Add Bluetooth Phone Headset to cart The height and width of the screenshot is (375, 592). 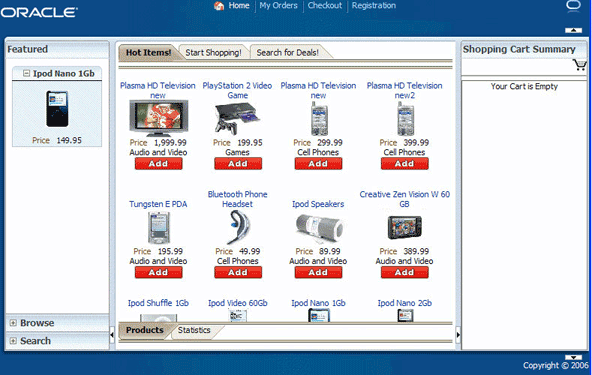click(238, 272)
